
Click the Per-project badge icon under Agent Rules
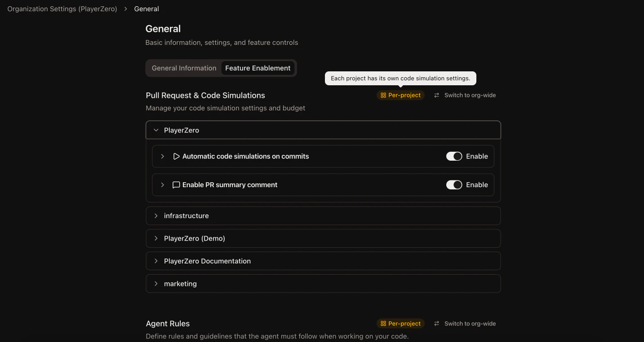click(383, 323)
